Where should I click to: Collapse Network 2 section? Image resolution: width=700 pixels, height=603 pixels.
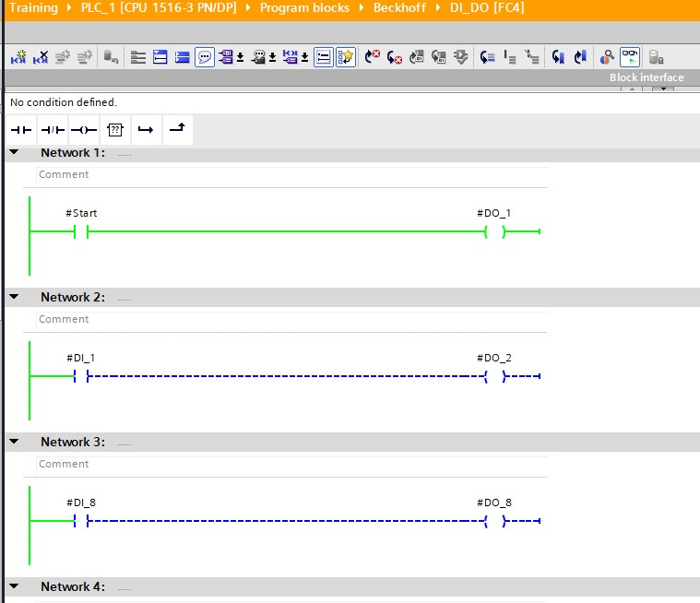point(15,297)
